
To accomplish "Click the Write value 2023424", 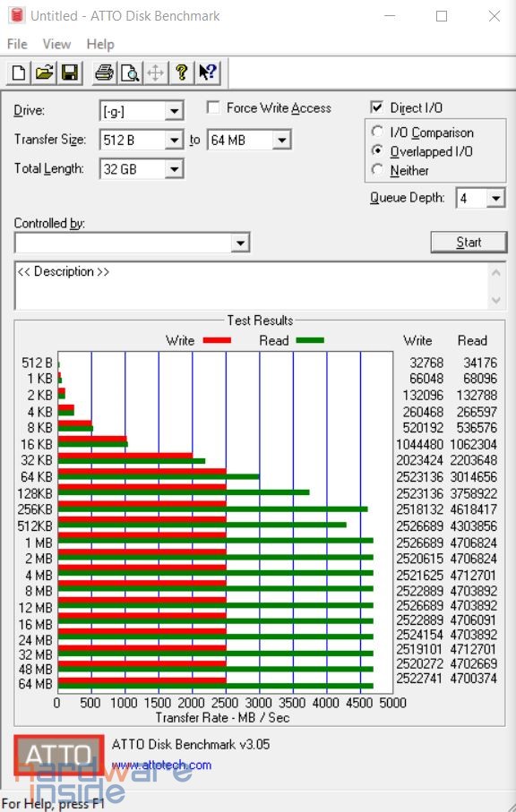I will click(x=419, y=460).
